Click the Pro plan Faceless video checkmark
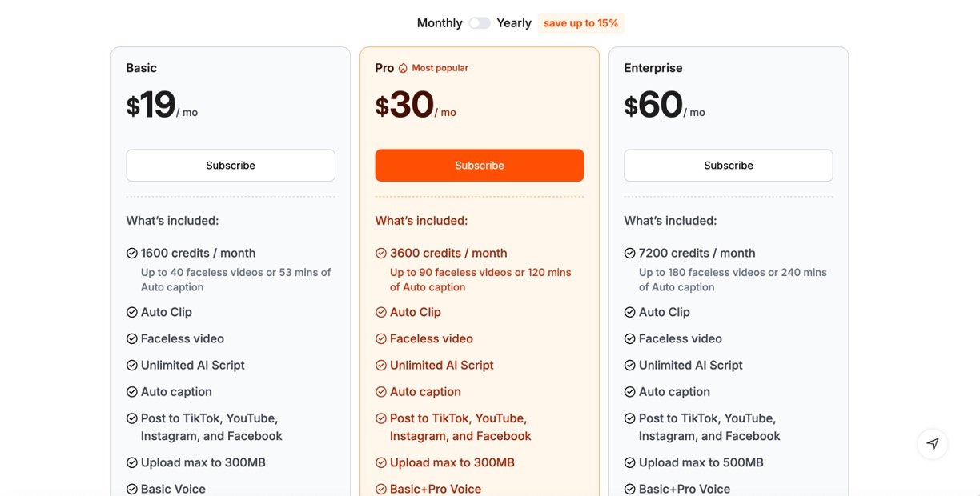 [x=381, y=338]
